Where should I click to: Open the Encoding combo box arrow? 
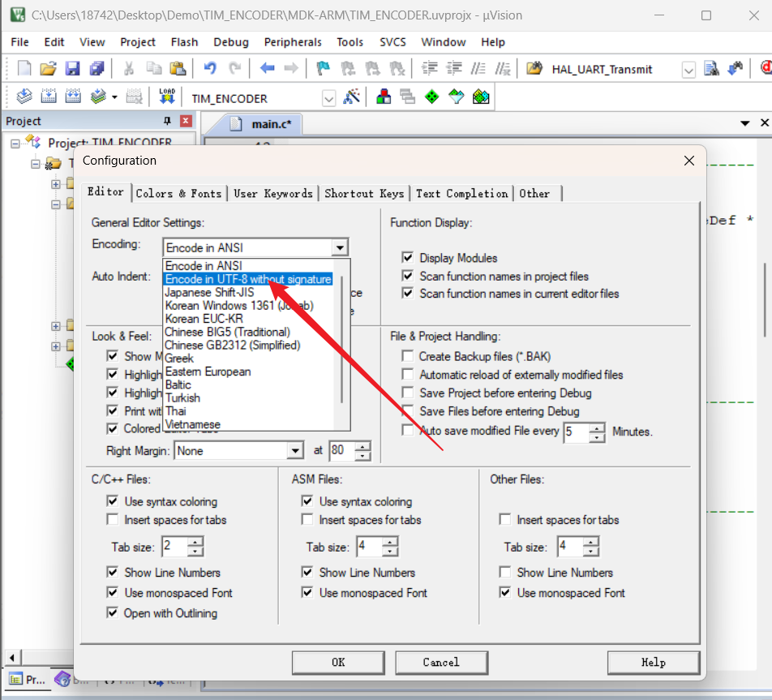pos(340,247)
